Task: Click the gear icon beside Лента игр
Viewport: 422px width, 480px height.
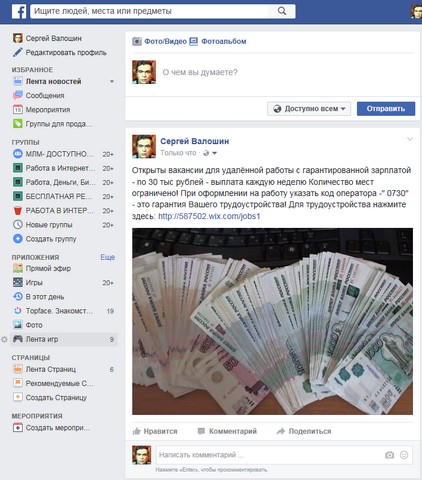Action: pos(4,339)
